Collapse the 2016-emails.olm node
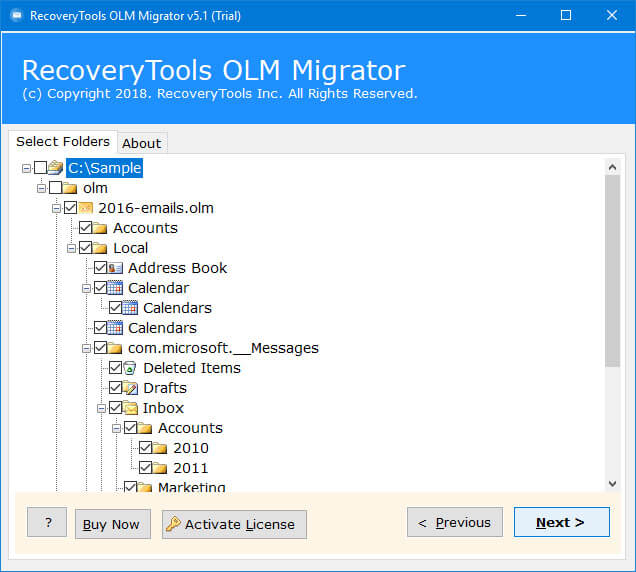 [56, 208]
